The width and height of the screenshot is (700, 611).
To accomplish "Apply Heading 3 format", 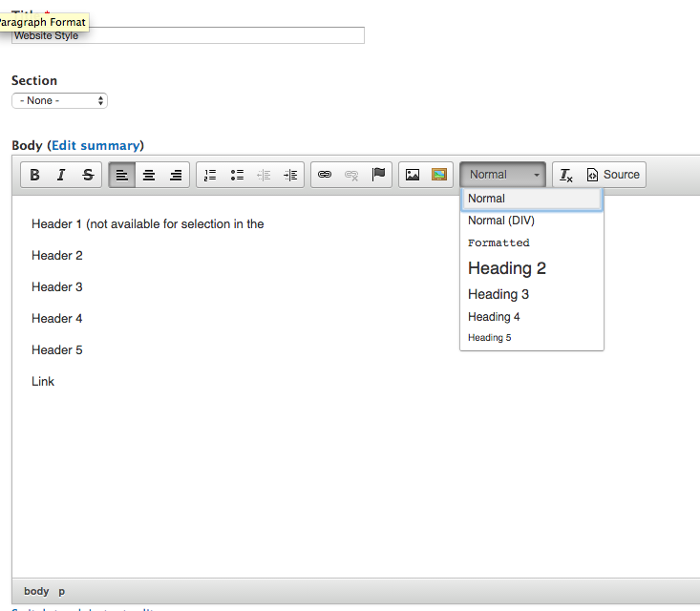I will (x=532, y=294).
